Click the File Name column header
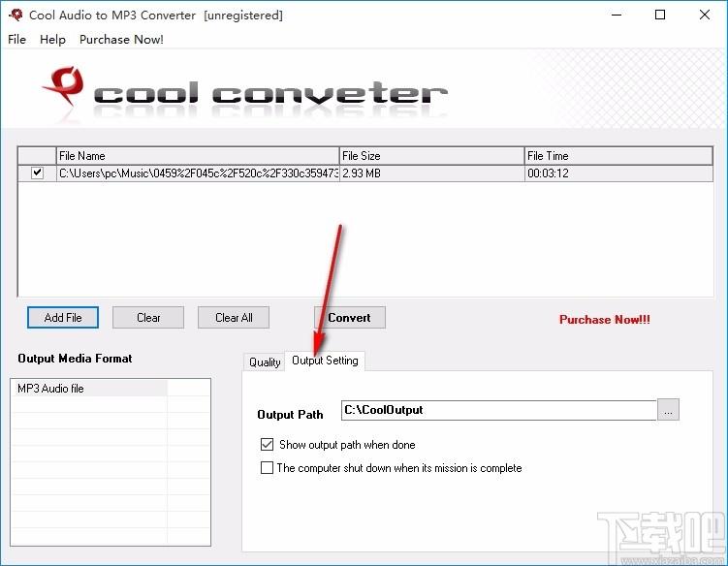The image size is (728, 566). (198, 155)
